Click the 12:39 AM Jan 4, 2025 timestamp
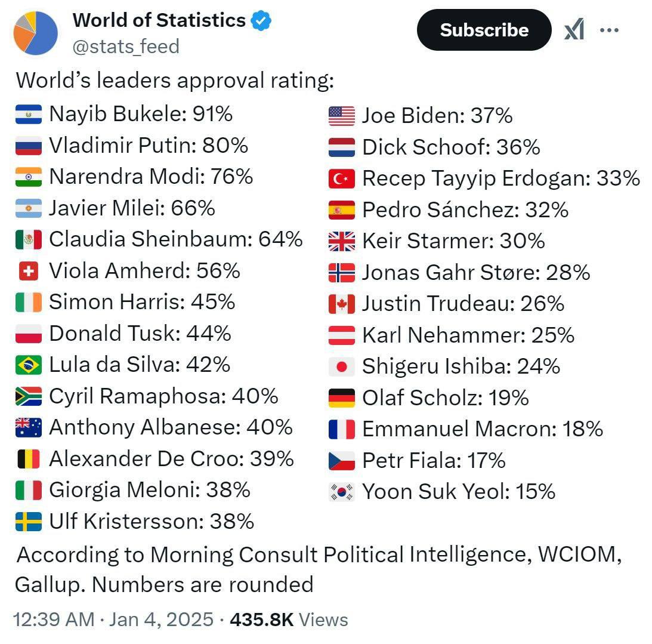Image resolution: width=652 pixels, height=644 pixels. click(x=113, y=619)
